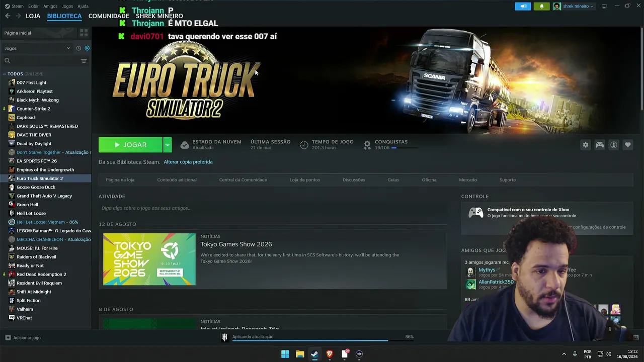Click Alterar cópia preferida link
The height and width of the screenshot is (362, 644).
[x=188, y=162]
